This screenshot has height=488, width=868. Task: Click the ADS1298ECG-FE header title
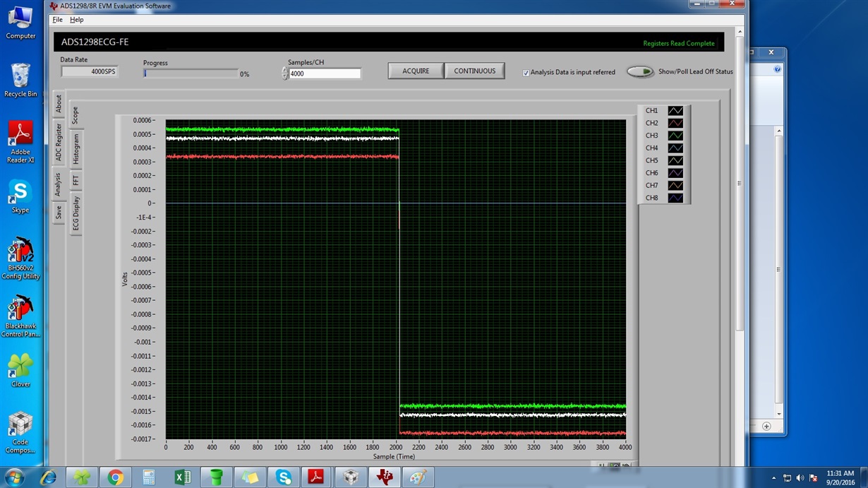tap(95, 42)
